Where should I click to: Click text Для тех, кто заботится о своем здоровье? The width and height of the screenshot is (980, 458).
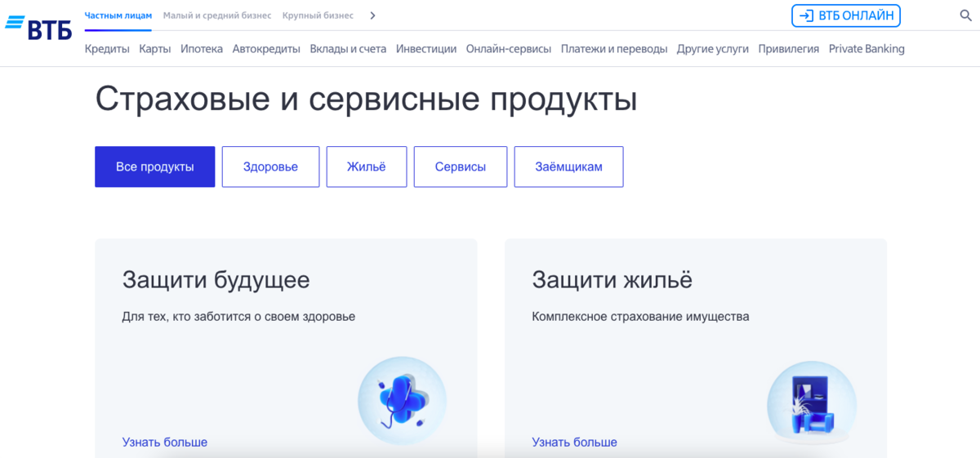coord(239,316)
